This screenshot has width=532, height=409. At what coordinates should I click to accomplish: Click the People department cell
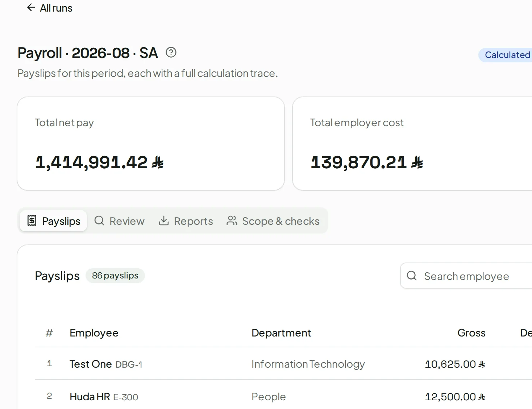click(269, 397)
